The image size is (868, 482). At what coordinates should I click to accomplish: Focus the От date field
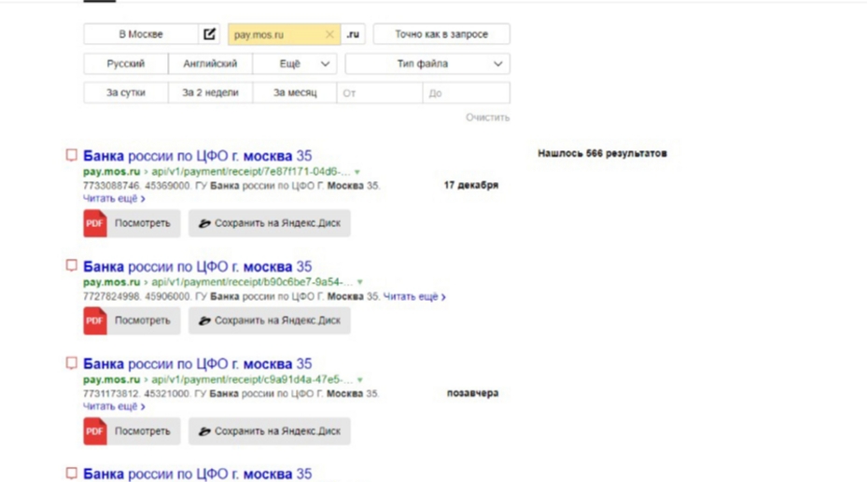point(380,93)
